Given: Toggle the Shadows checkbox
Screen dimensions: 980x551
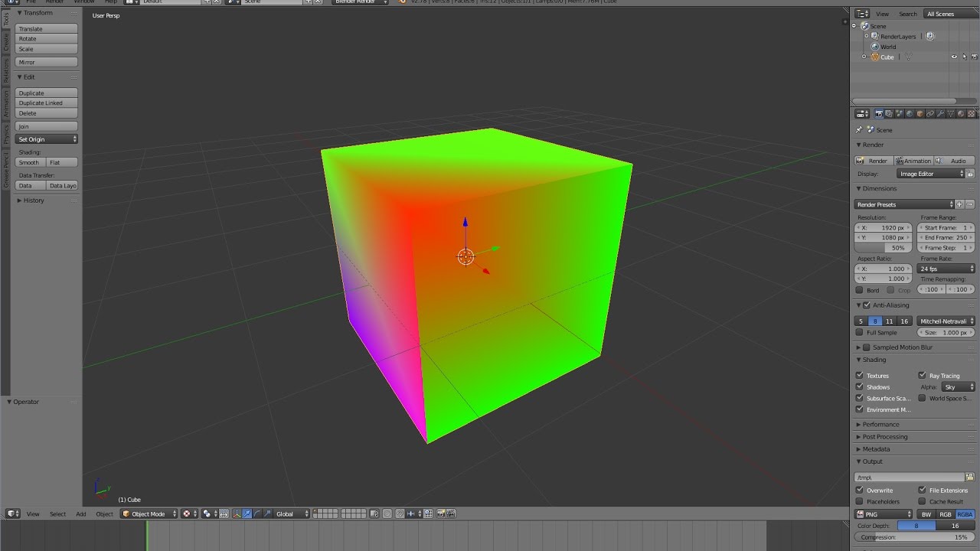Looking at the screenshot, I should pyautogui.click(x=859, y=386).
